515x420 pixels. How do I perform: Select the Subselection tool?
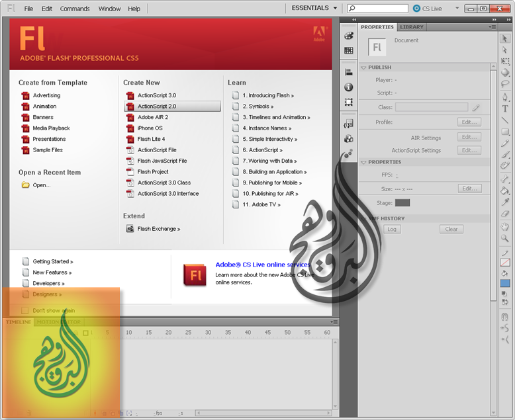pos(505,50)
